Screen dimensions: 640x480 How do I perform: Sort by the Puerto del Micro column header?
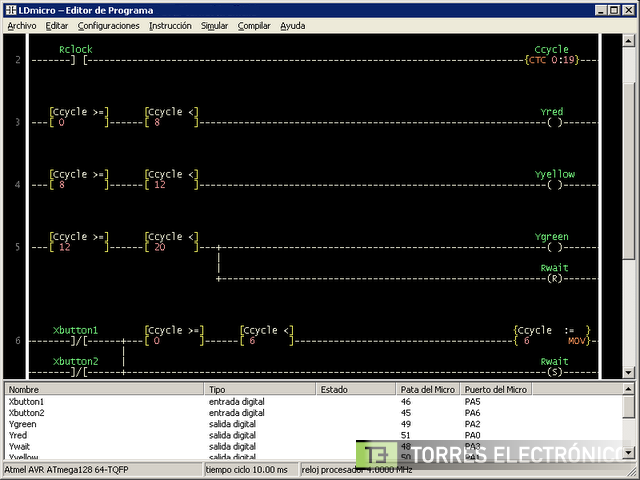click(496, 389)
